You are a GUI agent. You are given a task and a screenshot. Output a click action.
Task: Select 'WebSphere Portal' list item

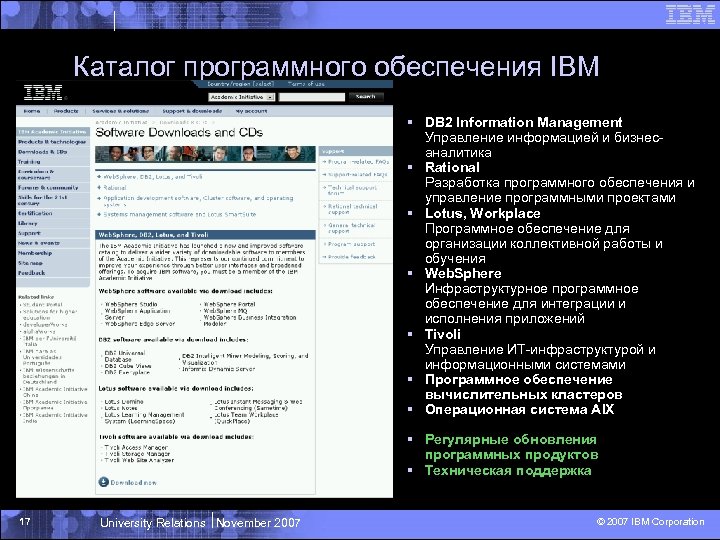(x=229, y=304)
